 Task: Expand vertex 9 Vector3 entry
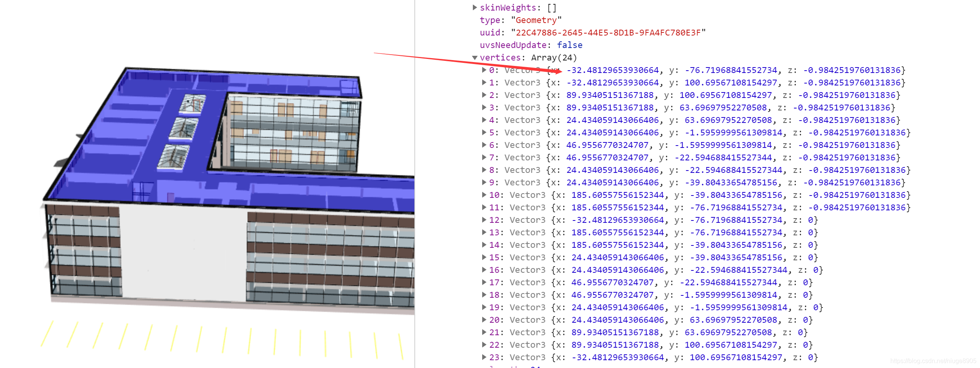tap(484, 183)
